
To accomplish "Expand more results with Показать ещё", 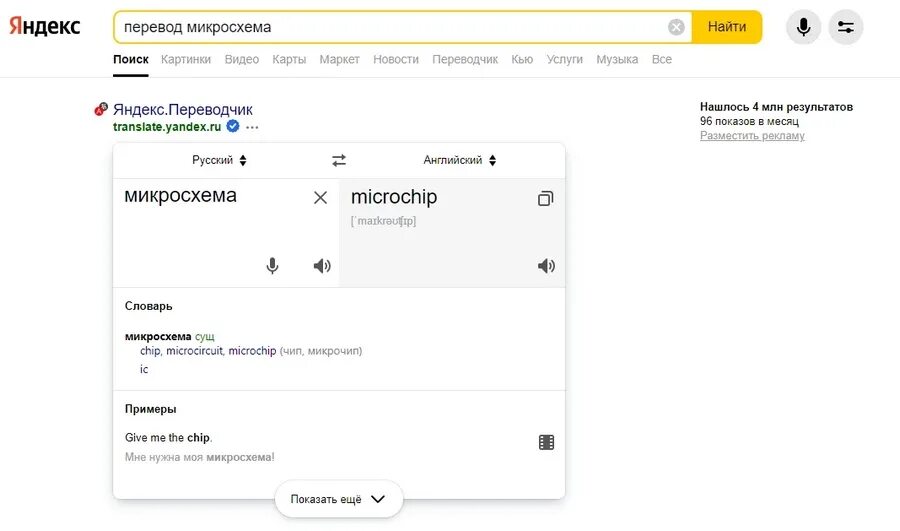I will pyautogui.click(x=338, y=499).
